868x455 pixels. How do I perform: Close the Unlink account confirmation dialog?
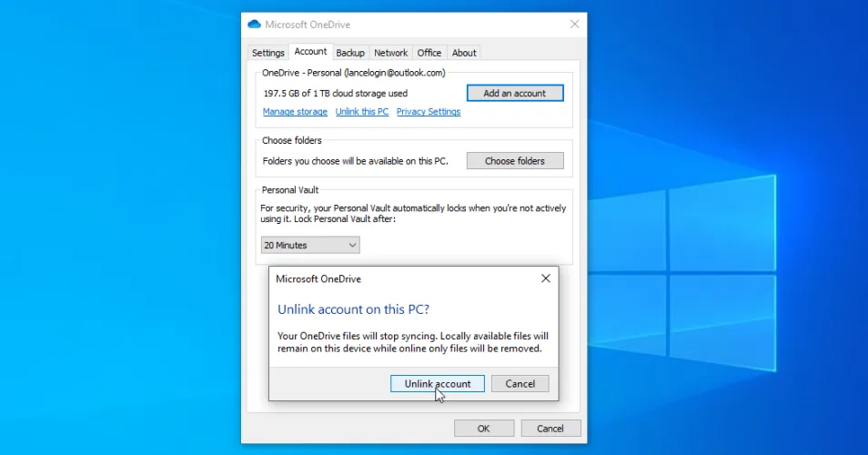tap(546, 278)
